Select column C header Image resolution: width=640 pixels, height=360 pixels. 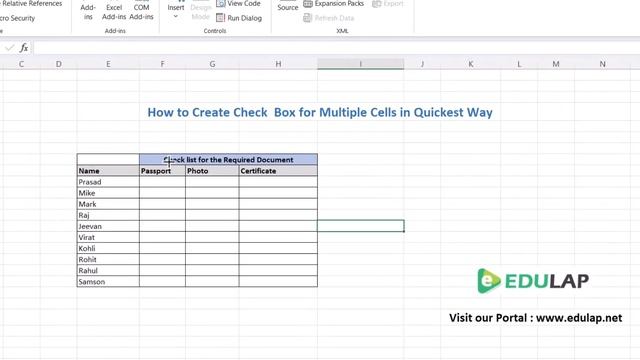pos(21,64)
